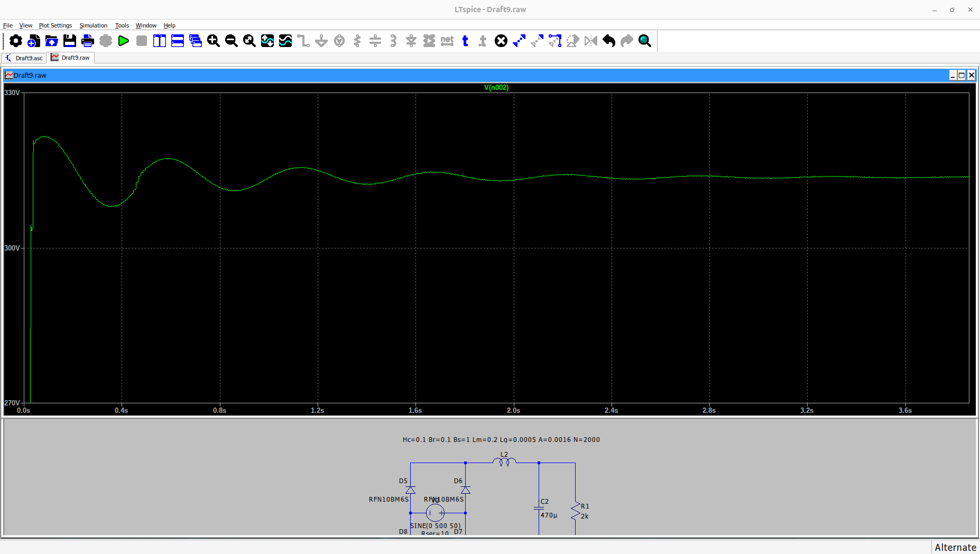Click the Print icon in toolbar
Screen dimensions: 980x554
88,41
